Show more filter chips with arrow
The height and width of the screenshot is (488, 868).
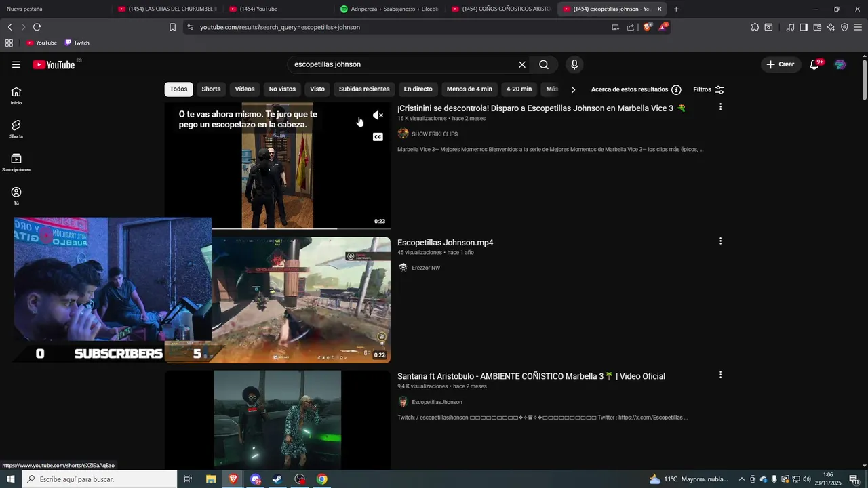pyautogui.click(x=573, y=89)
